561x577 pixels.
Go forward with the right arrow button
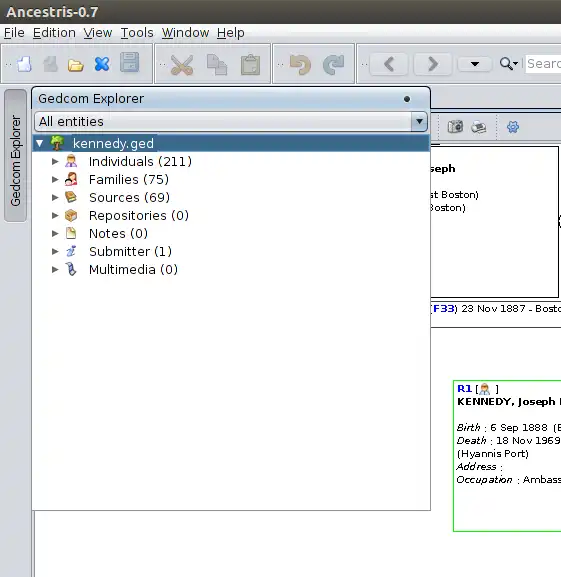433,64
